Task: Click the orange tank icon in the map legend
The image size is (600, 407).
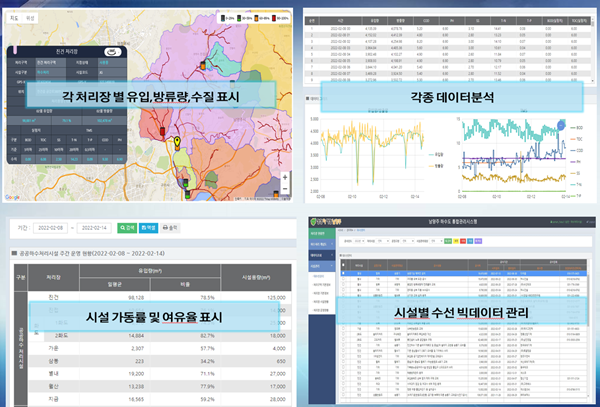Action: (256, 18)
